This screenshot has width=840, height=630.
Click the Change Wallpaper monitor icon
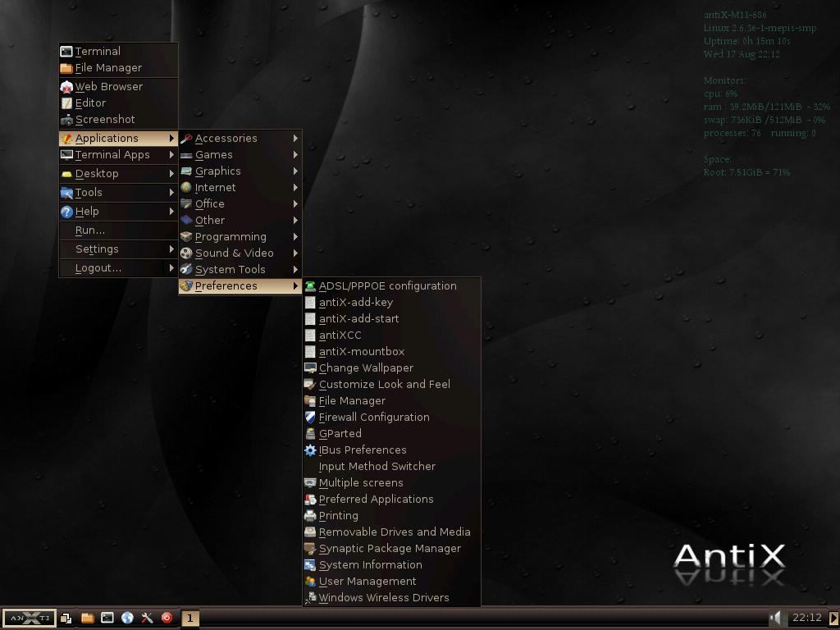tap(310, 368)
